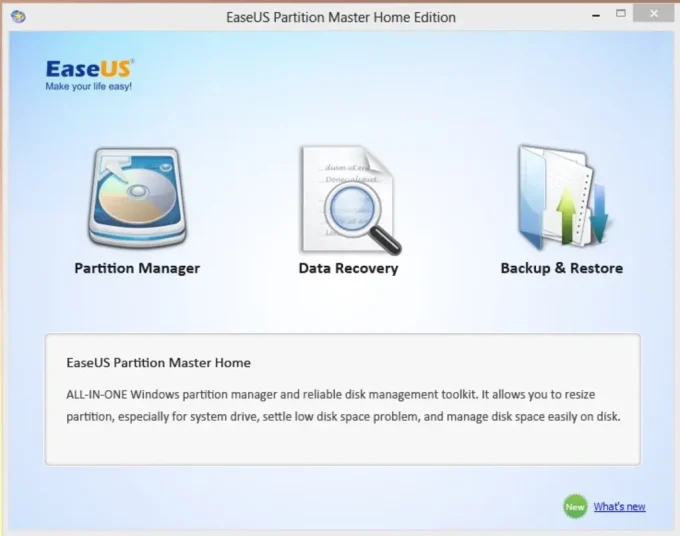Open Backup & Restore via the folder icon
Viewport: 680px width, 536px height.
[x=560, y=198]
